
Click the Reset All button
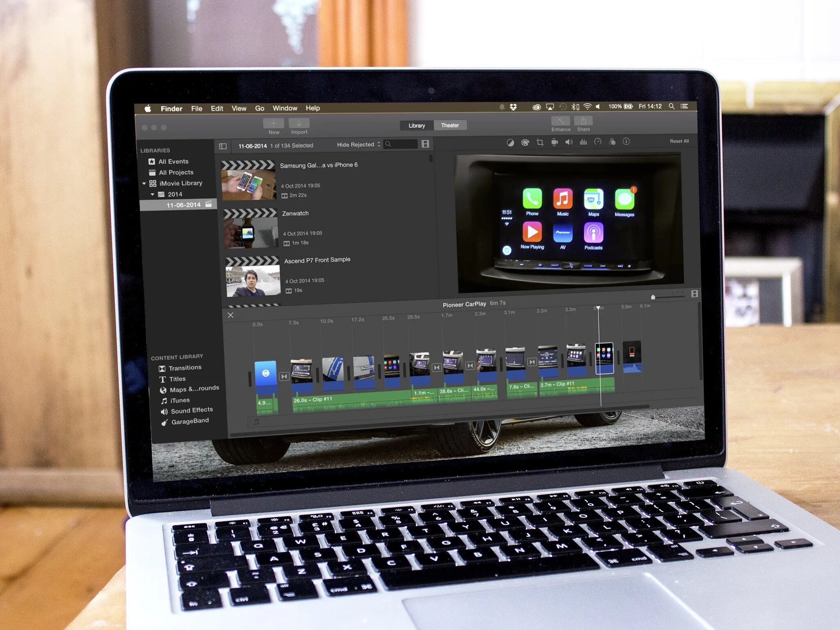(680, 142)
